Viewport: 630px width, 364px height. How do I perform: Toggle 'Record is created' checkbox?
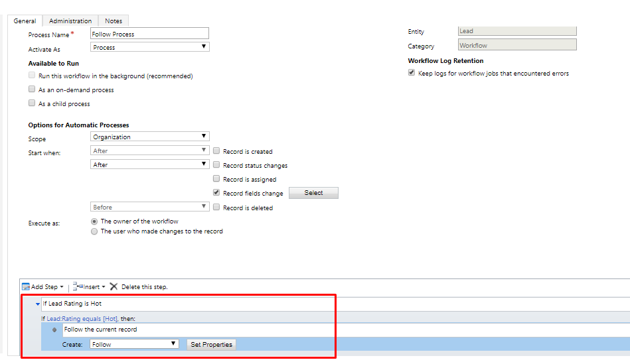[216, 151]
